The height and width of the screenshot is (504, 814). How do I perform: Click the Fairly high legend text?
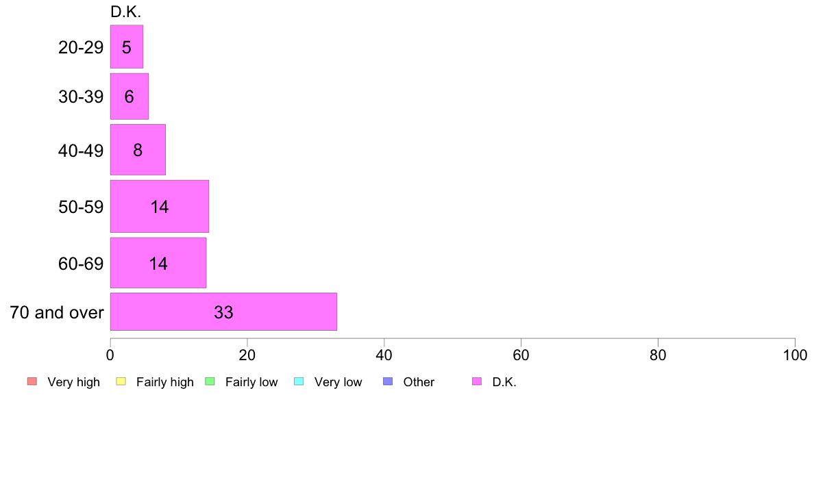(165, 382)
